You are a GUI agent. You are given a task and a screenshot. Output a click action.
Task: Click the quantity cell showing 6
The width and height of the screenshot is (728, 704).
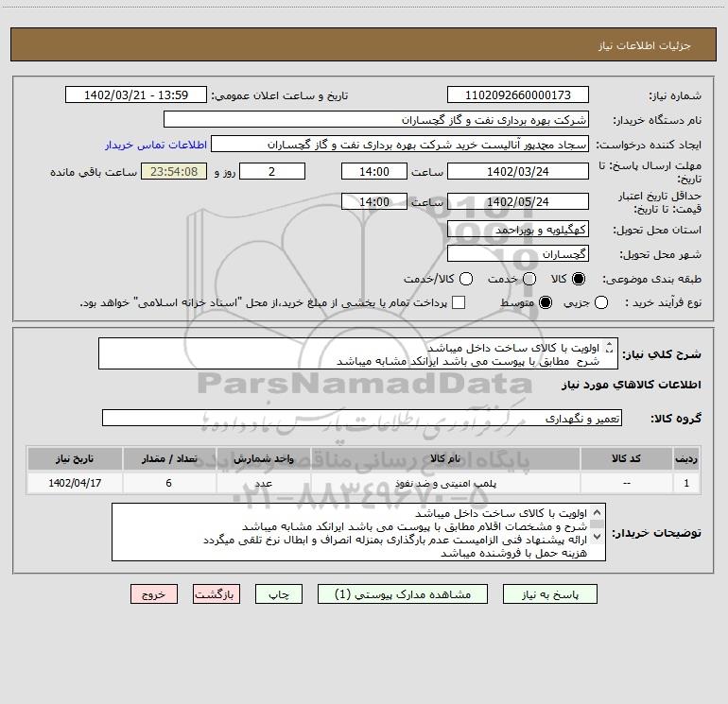[169, 483]
